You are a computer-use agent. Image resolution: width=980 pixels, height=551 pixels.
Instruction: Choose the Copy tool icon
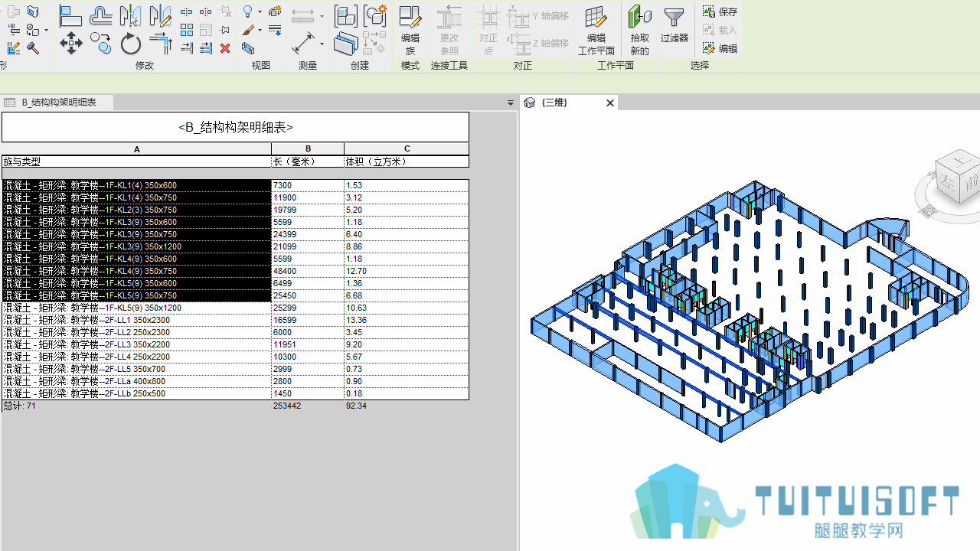pyautogui.click(x=100, y=43)
